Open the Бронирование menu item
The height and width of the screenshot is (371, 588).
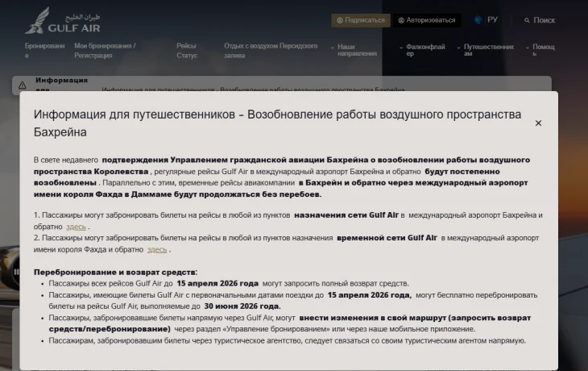(x=44, y=51)
